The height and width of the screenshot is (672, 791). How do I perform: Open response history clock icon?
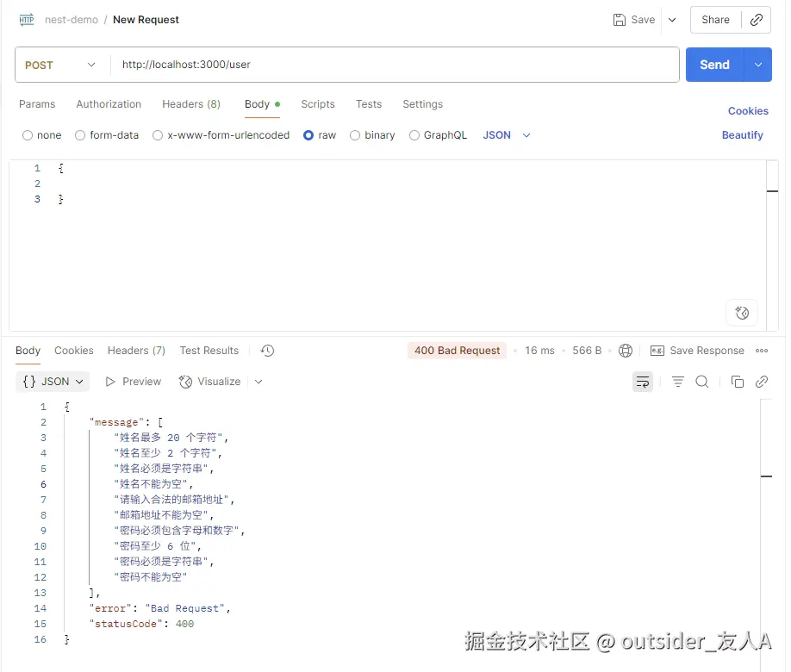click(x=267, y=351)
